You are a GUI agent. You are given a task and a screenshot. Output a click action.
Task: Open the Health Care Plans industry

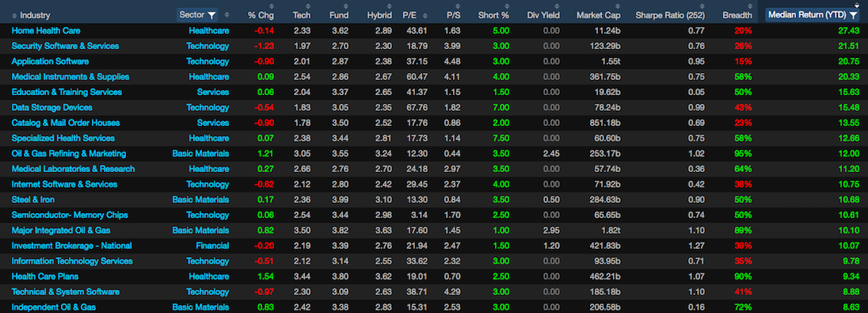coord(45,276)
